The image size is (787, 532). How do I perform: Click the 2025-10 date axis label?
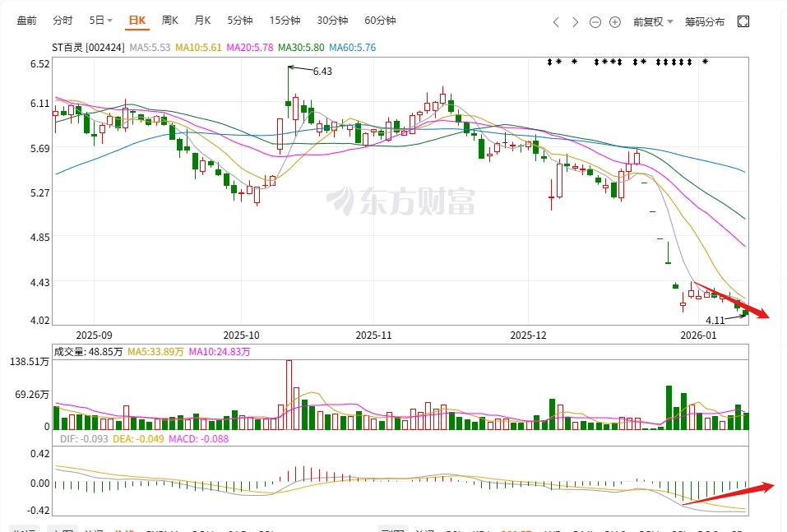[242, 335]
